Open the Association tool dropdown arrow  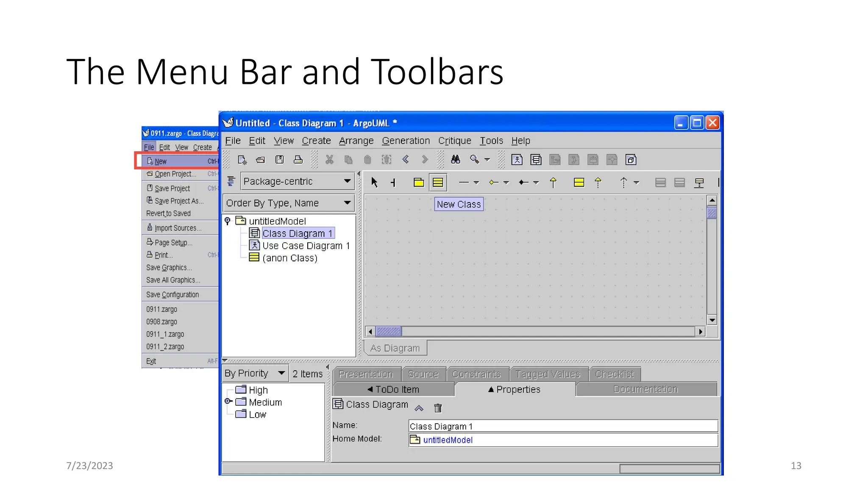[476, 183]
